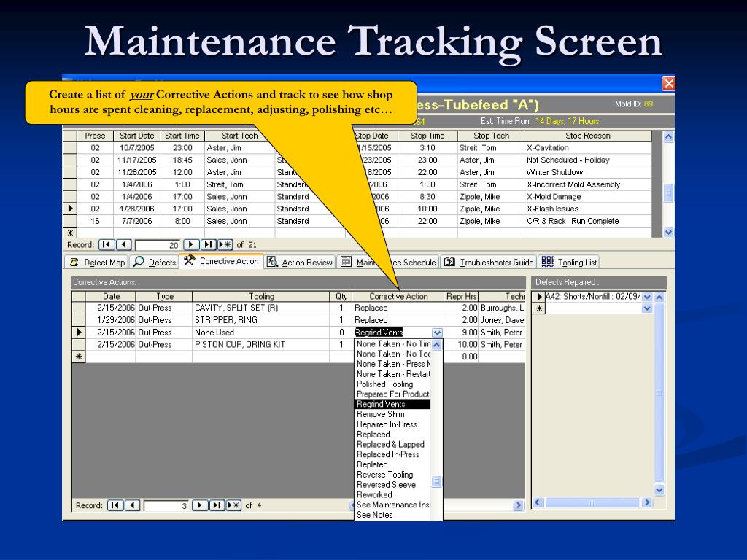Open dropdown on new Defects Repaired row
The image size is (747, 560).
coord(647,308)
